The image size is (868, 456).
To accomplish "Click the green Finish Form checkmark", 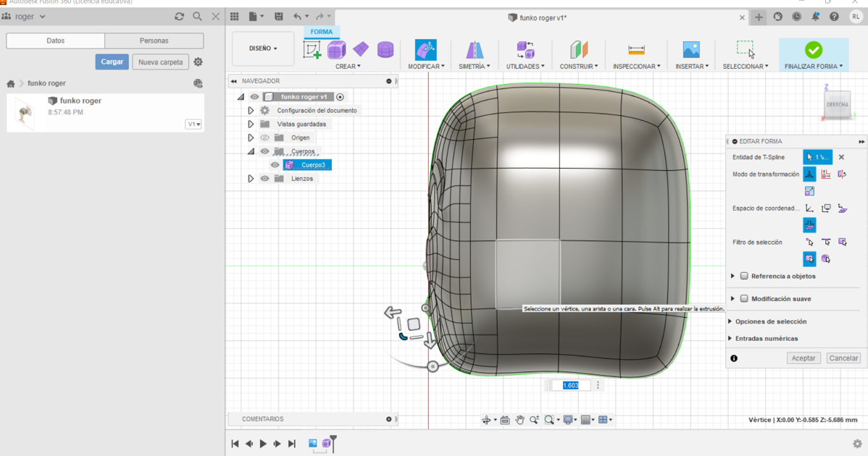I will (813, 49).
